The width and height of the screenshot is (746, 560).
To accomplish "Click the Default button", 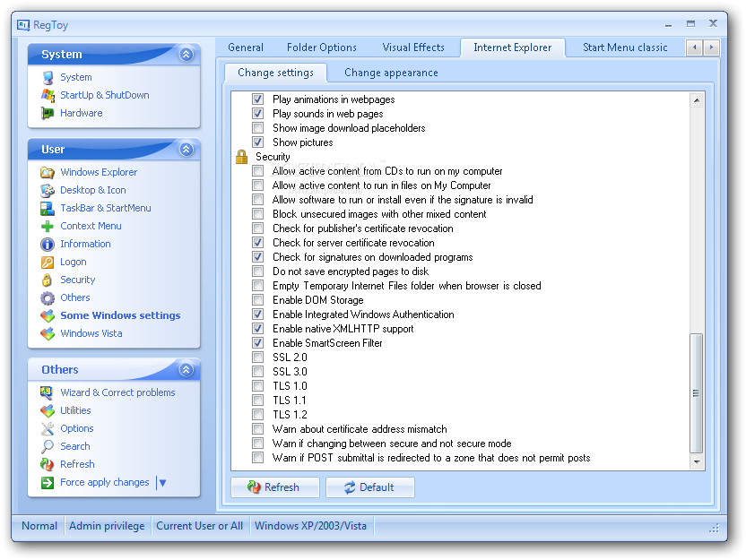I will (x=369, y=487).
